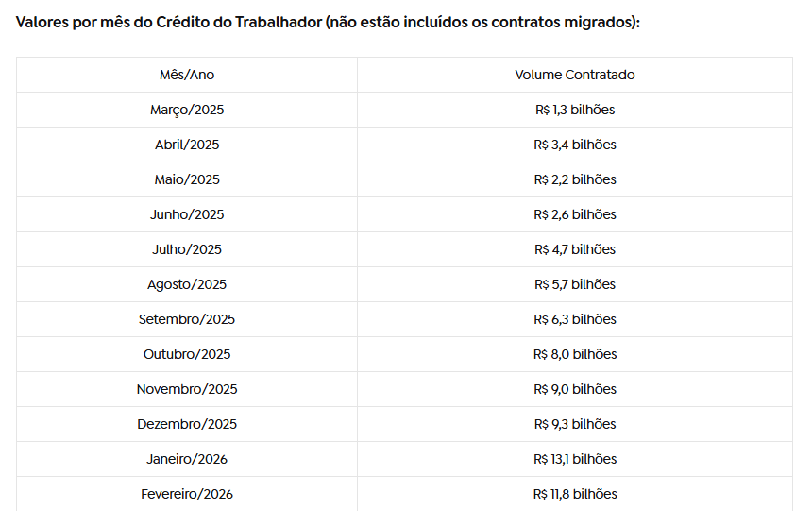Click the R$ 5,7 bilhões cell
The image size is (812, 511).
(x=575, y=284)
